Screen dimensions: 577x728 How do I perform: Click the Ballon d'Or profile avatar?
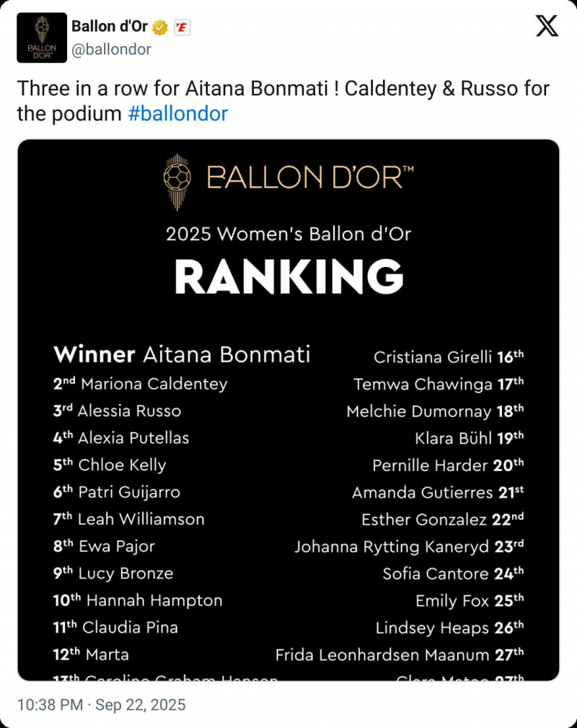point(42,38)
